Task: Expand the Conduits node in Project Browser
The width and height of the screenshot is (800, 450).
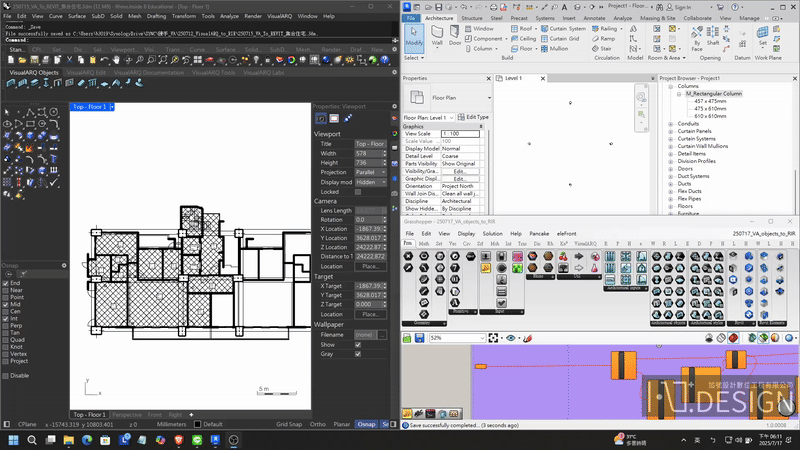Action: point(671,124)
